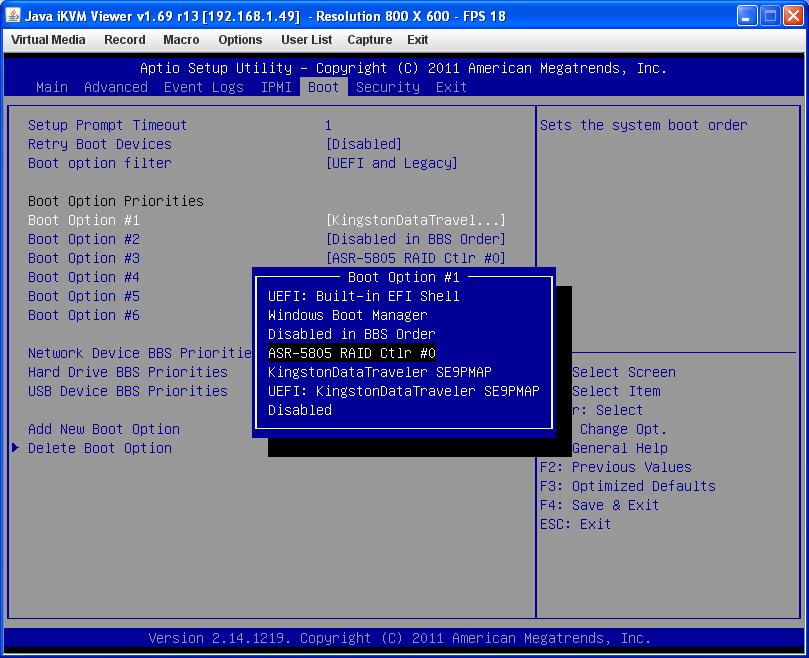The image size is (809, 658).
Task: Click the 'F4: Save & Exit' help line
Action: tap(600, 505)
